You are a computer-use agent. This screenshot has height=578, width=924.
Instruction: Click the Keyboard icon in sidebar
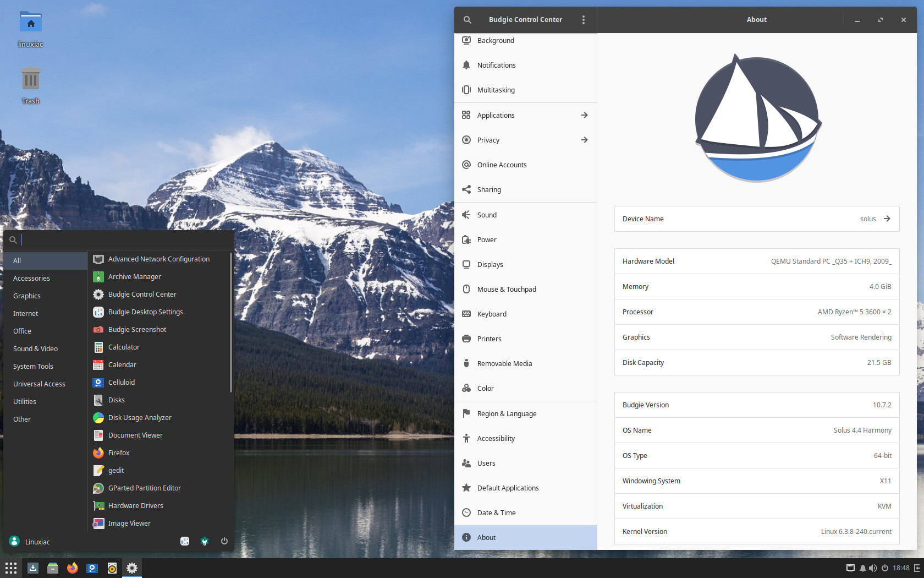[x=466, y=314]
